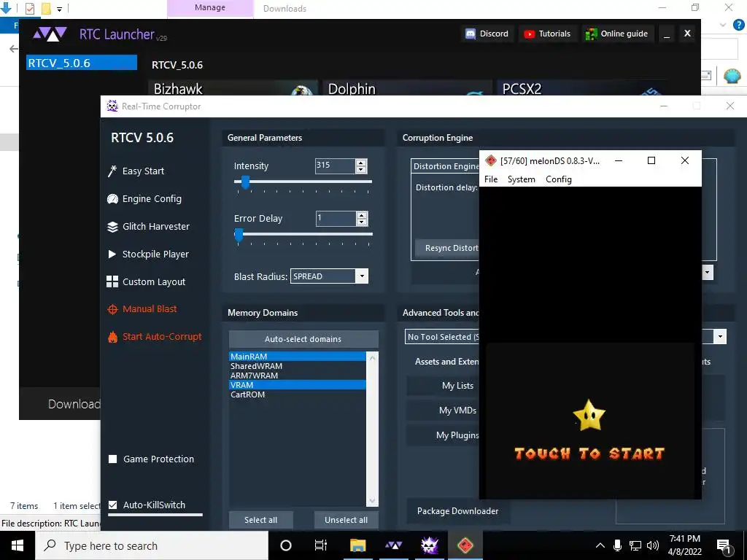Click the Intensity slider handle

coord(245,182)
